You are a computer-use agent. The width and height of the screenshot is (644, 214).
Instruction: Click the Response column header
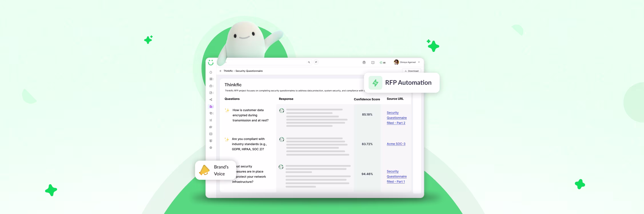coord(286,99)
